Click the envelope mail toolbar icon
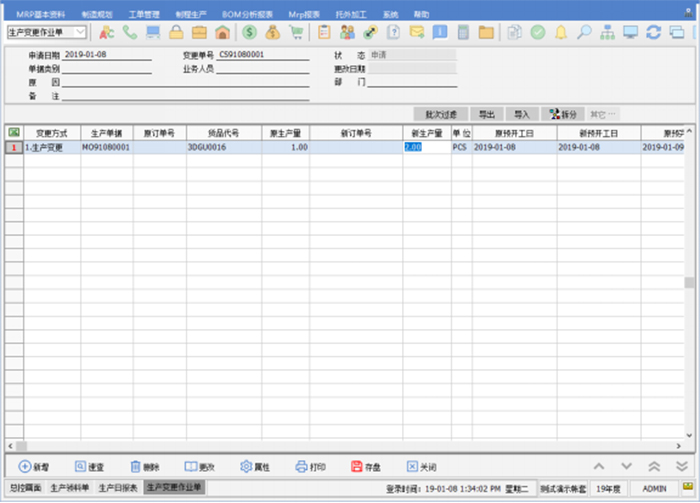This screenshot has width=700, height=503. (416, 32)
